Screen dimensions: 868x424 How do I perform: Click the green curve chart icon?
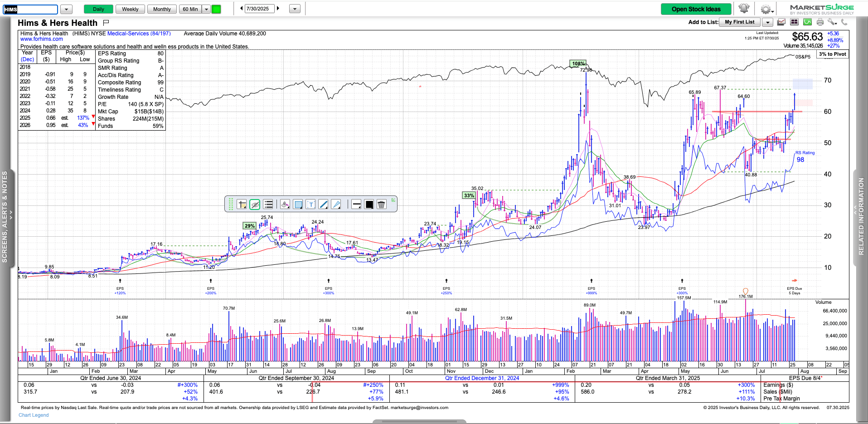click(807, 22)
